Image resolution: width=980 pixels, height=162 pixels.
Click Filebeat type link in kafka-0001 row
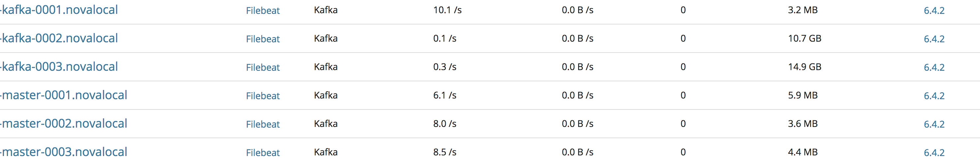click(263, 10)
